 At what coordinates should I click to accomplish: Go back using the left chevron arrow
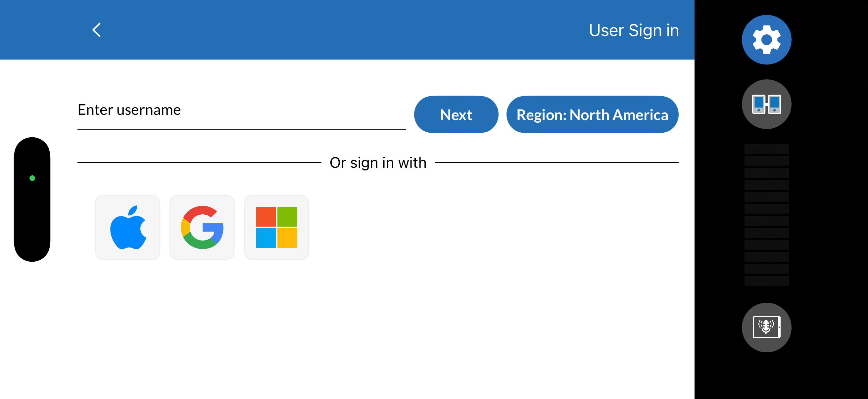point(96,30)
